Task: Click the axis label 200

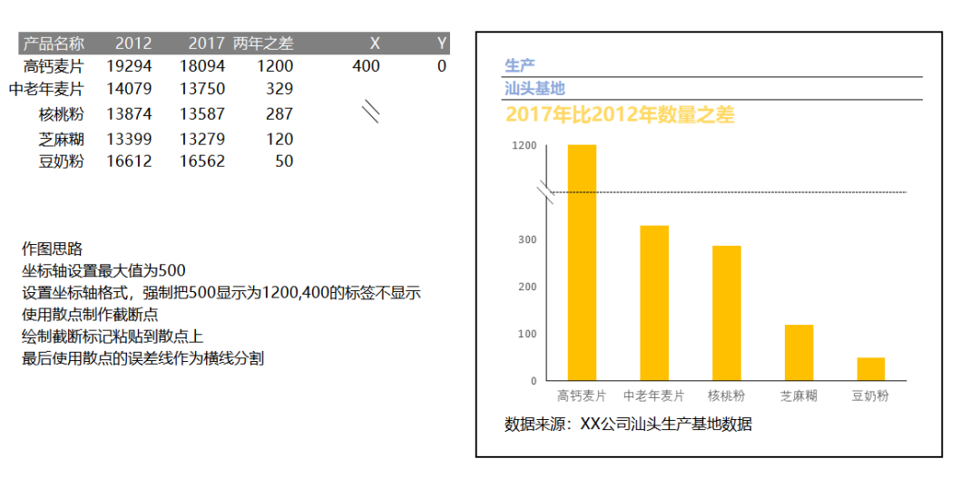Action: (527, 287)
